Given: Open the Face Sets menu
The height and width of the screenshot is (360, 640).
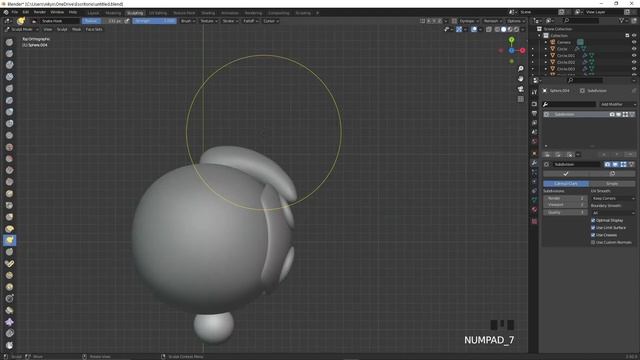Looking at the screenshot, I should 94,29.
